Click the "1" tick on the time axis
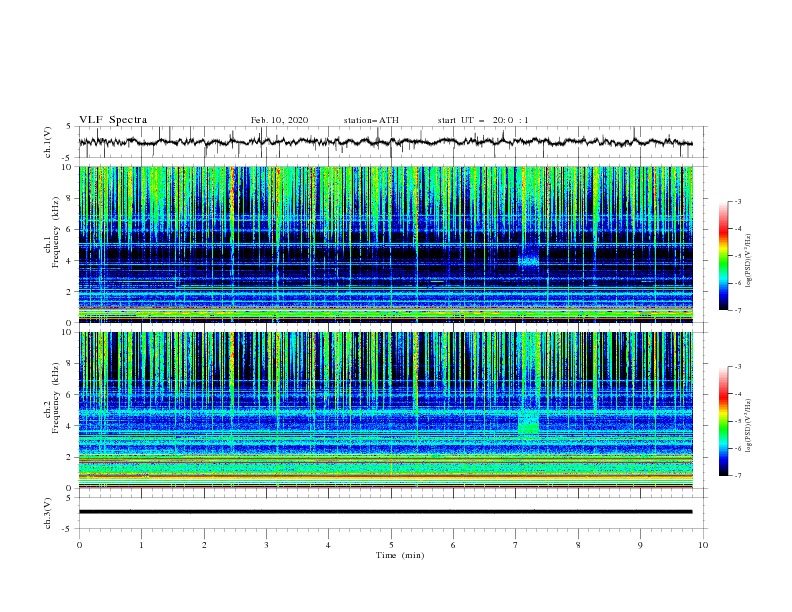 coord(141,545)
